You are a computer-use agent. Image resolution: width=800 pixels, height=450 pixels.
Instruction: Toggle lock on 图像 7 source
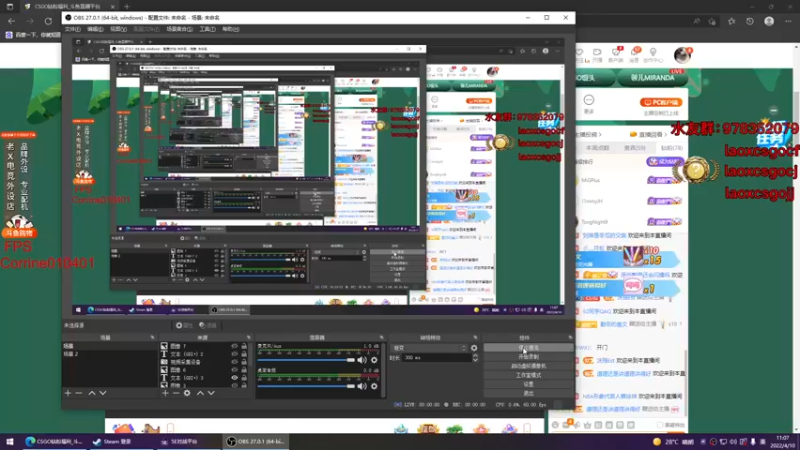tap(244, 346)
